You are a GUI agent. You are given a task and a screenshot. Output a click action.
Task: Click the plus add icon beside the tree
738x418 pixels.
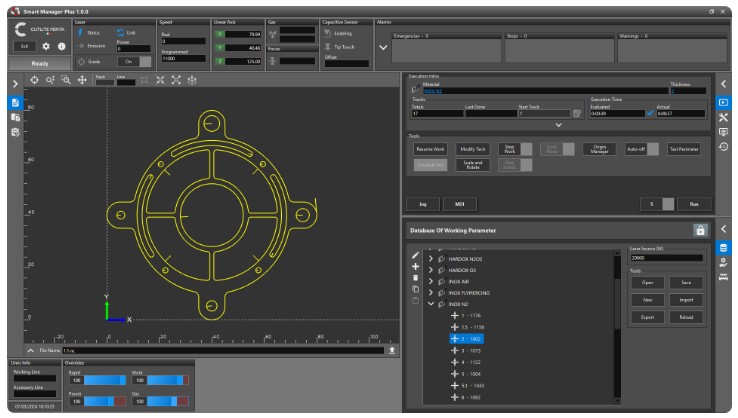(x=415, y=266)
